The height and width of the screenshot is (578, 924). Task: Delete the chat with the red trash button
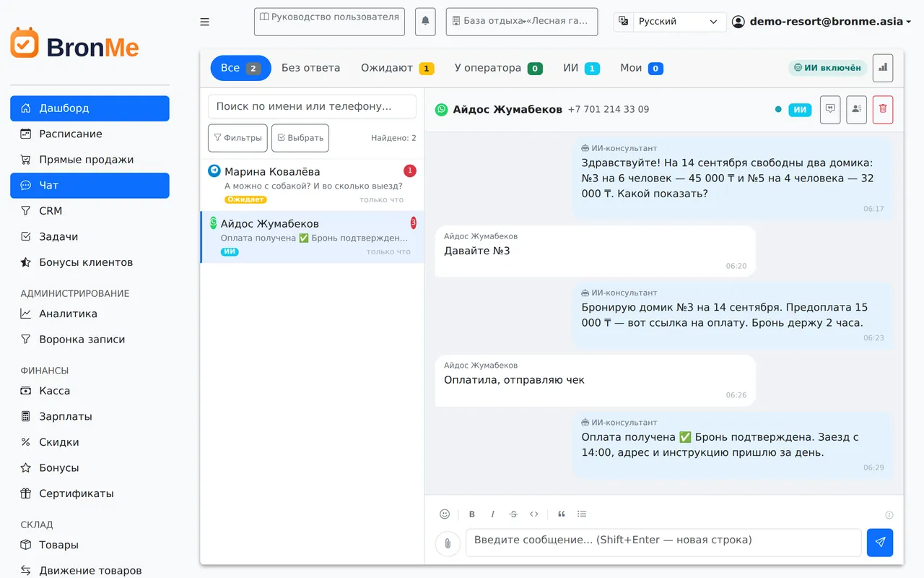pyautogui.click(x=883, y=110)
